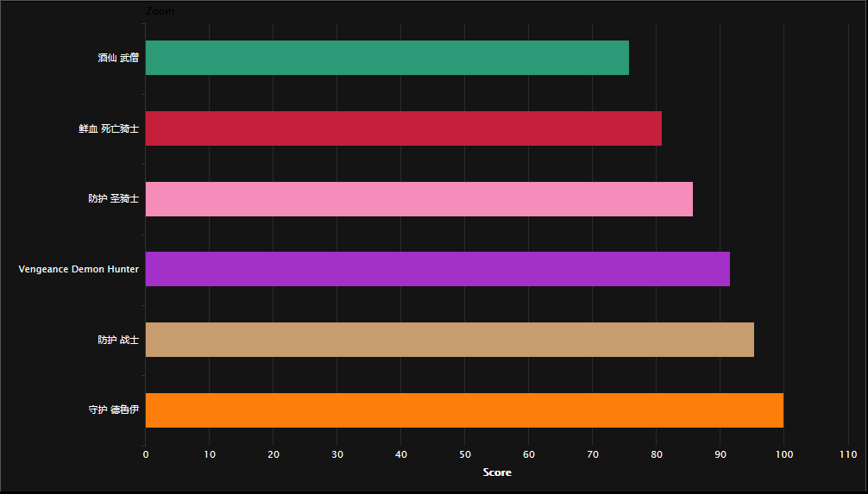This screenshot has height=494, width=868.
Task: Click the Vengeance Demon Hunter label
Action: (79, 269)
